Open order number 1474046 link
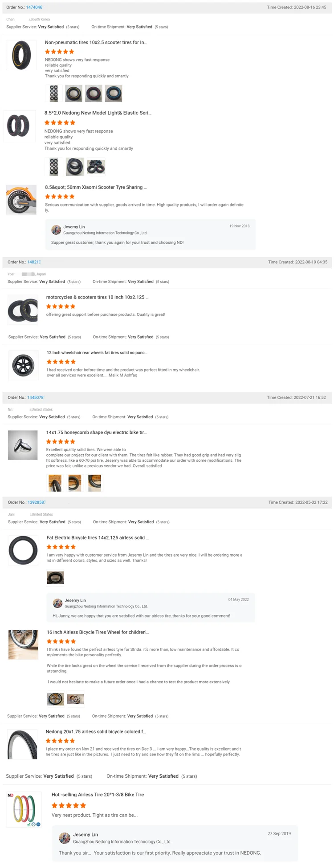The image size is (334, 868). point(34,8)
